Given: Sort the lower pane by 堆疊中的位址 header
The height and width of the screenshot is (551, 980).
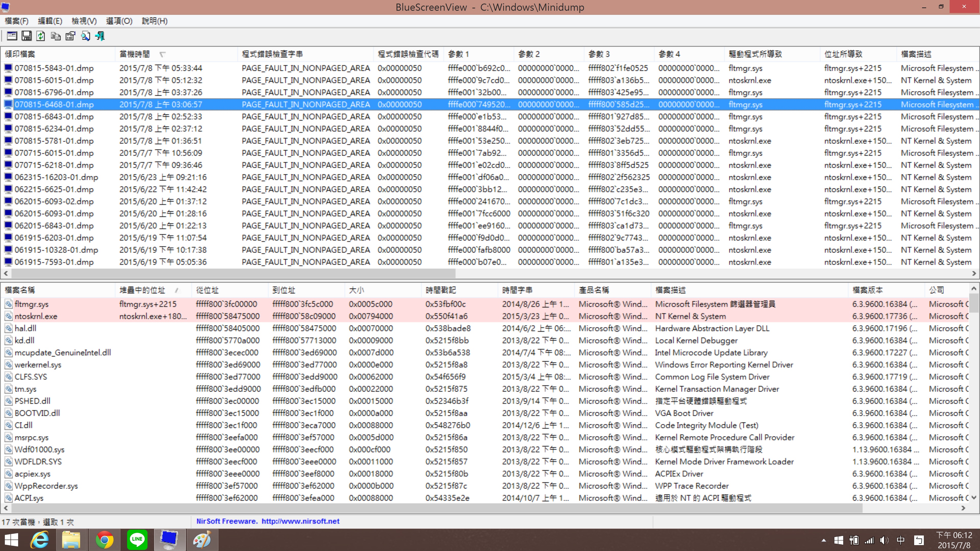Looking at the screenshot, I should (153, 290).
